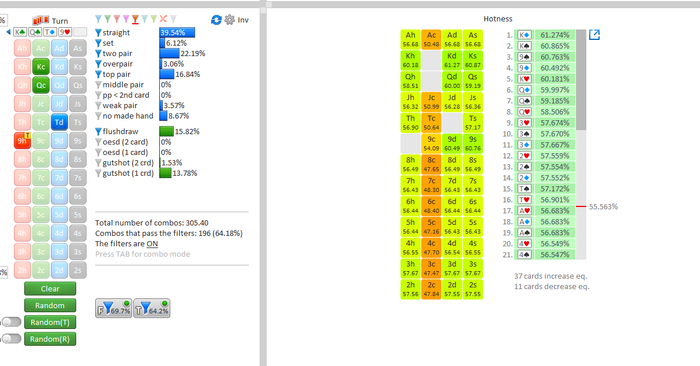Screen dimensions: 700x366
Task: Click the Q of clubs board card
Action: pyautogui.click(x=35, y=32)
